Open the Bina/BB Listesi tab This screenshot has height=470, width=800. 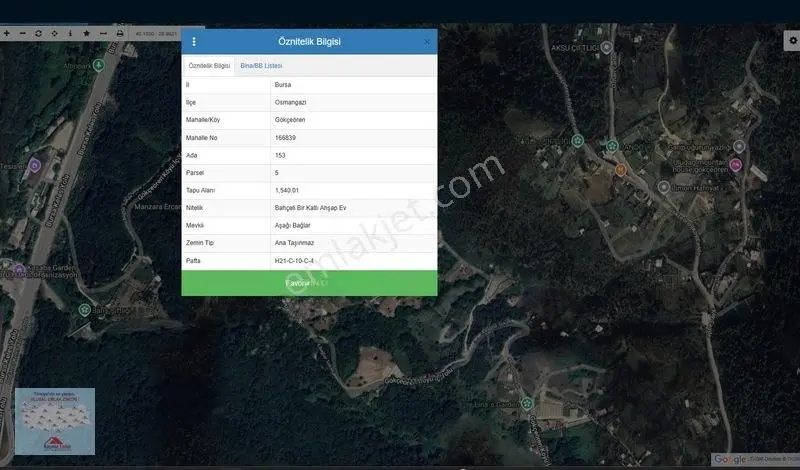[x=261, y=66]
